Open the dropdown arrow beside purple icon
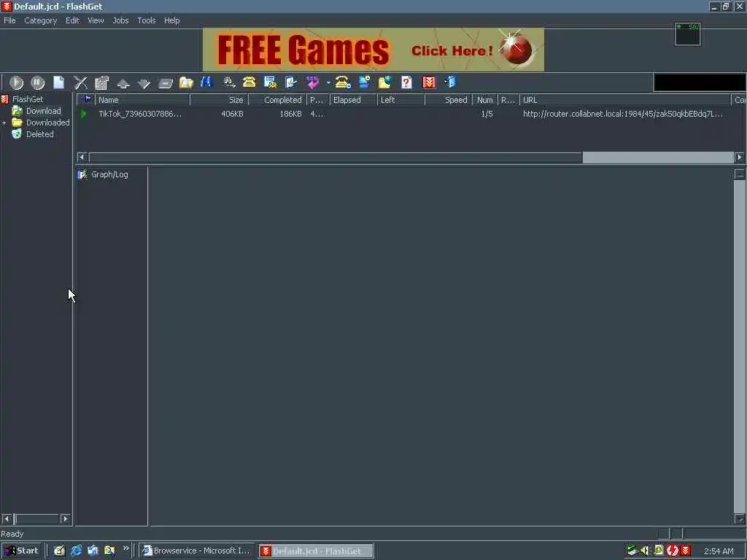 pyautogui.click(x=328, y=83)
